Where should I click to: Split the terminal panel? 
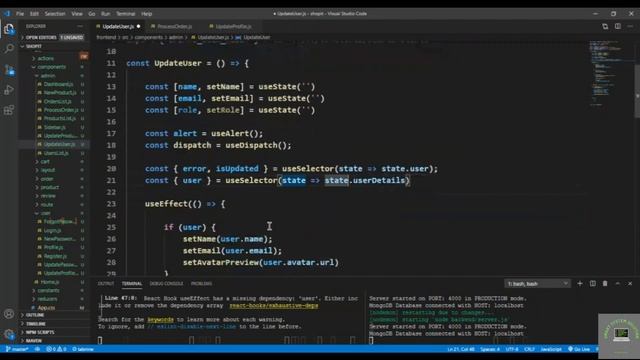pos(593,283)
